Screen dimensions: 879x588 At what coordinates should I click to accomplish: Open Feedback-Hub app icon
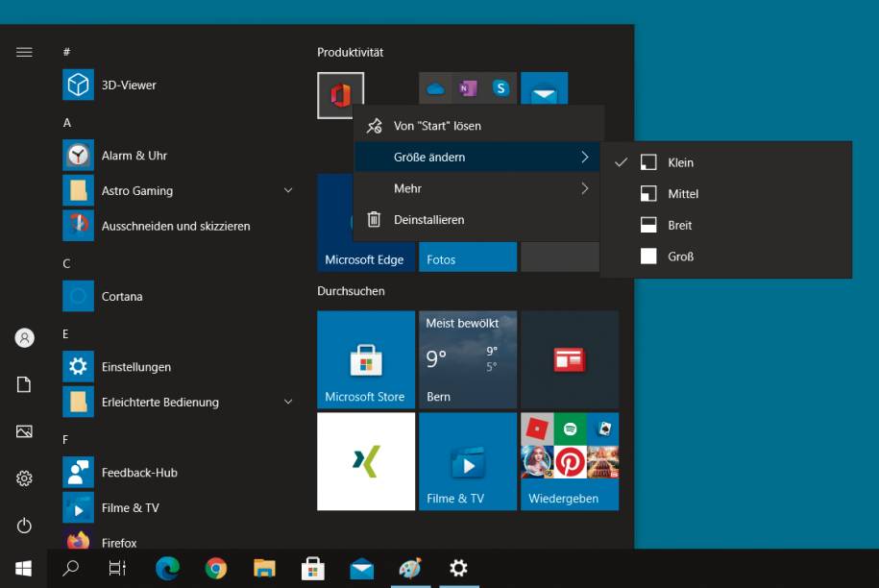78,472
